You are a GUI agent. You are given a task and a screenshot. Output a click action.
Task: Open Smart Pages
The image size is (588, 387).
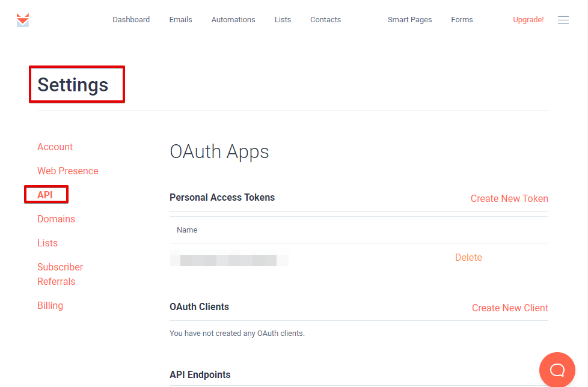click(409, 19)
